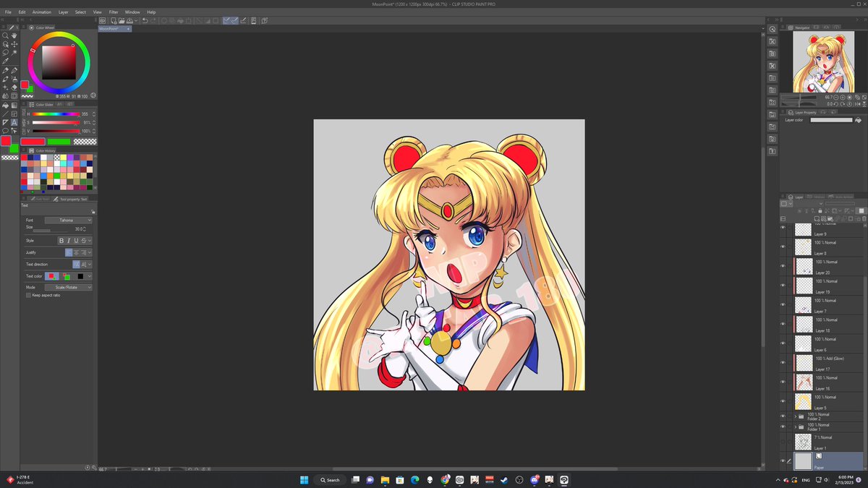Hide Layer 6 visibility eye
The width and height of the screenshot is (868, 488).
pos(783,343)
